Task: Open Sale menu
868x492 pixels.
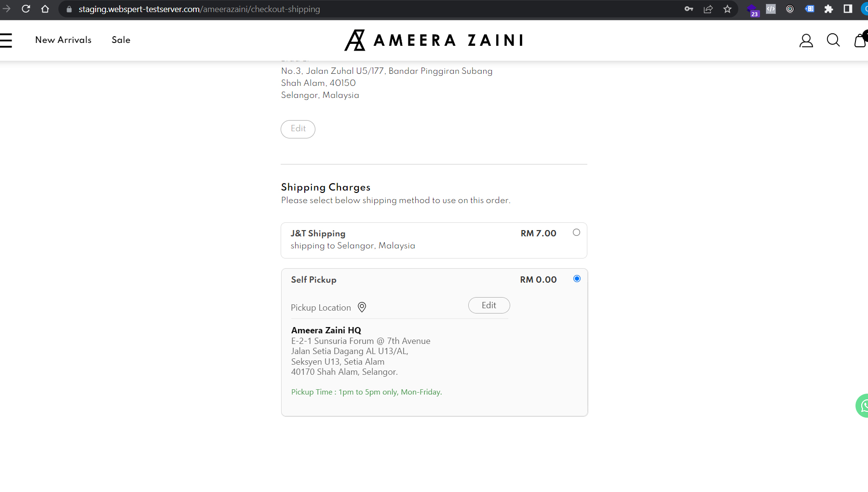Action: [x=121, y=40]
